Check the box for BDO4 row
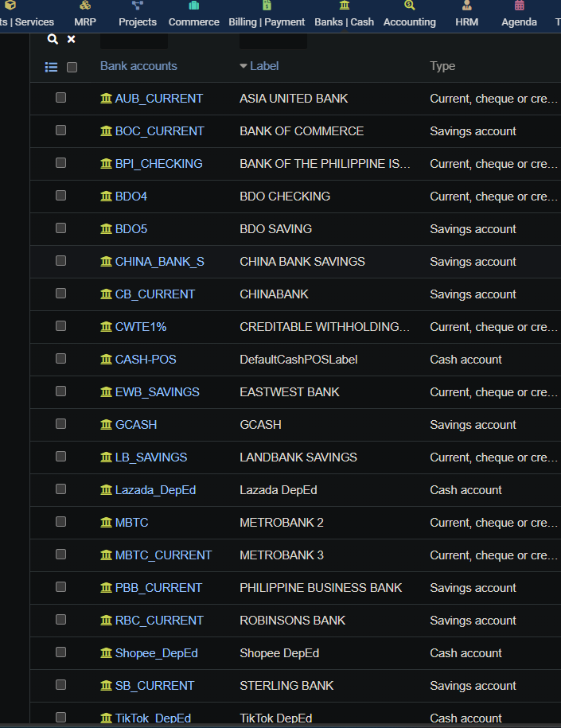This screenshot has width=561, height=728. (60, 195)
